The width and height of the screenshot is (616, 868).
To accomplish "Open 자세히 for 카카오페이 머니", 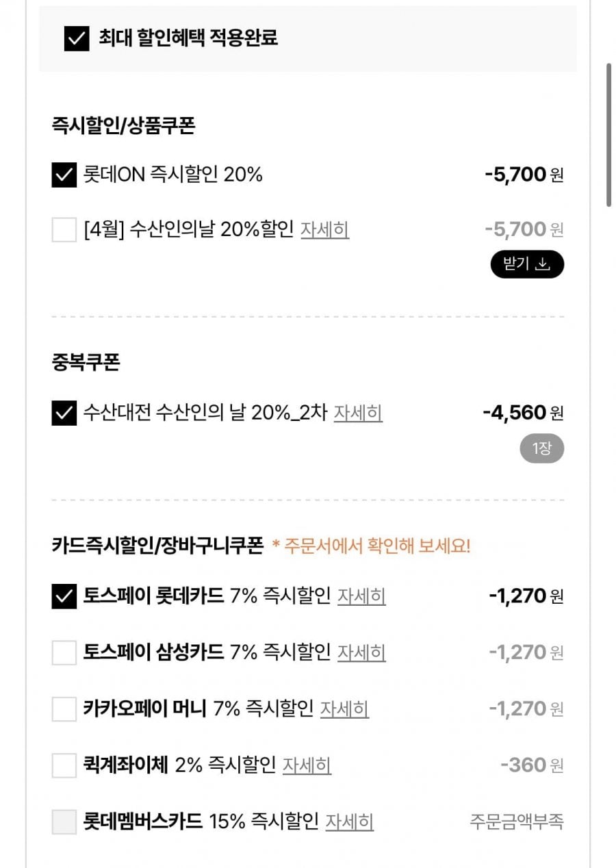I will pyautogui.click(x=344, y=709).
